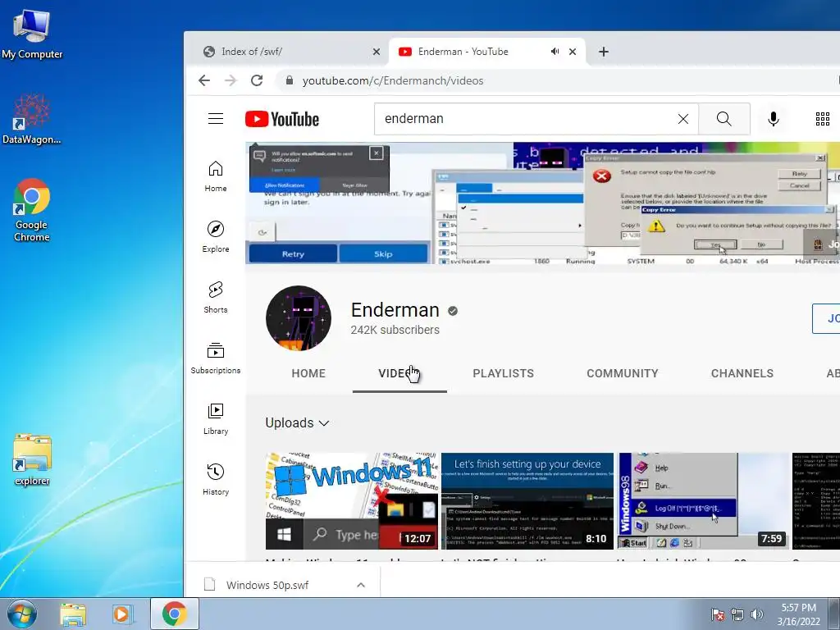
Task: Click the YouTube logo
Action: click(282, 119)
